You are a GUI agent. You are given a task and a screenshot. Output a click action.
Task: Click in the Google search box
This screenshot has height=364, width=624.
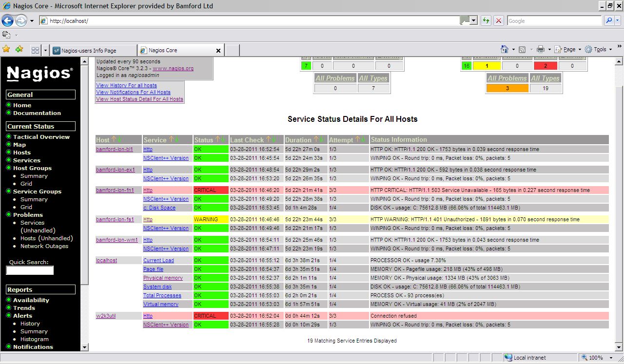pos(554,20)
